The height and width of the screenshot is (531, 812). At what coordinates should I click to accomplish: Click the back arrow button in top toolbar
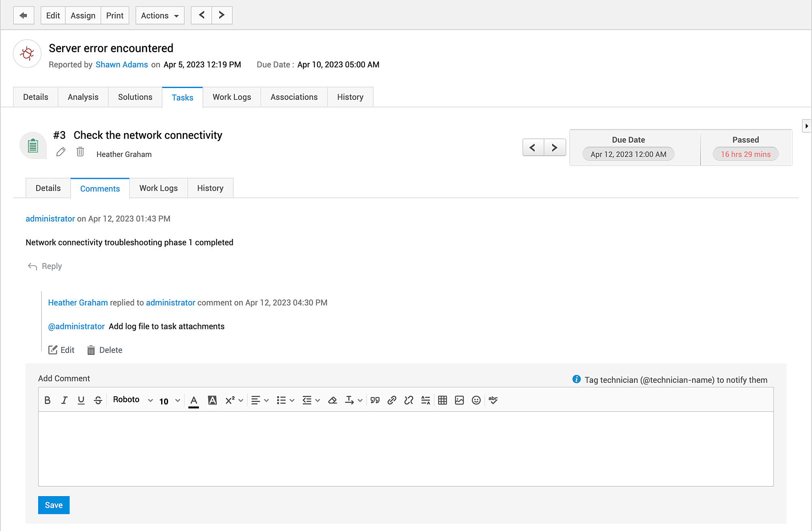24,15
